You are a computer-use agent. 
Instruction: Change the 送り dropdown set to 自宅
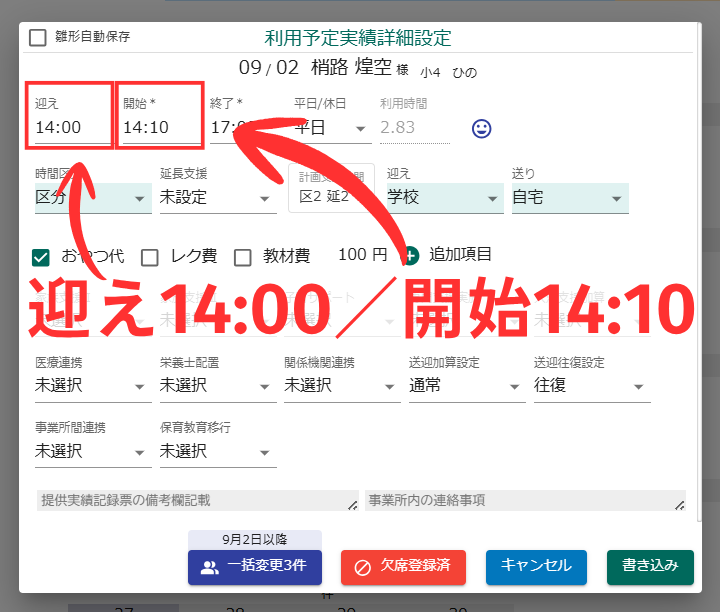point(570,198)
